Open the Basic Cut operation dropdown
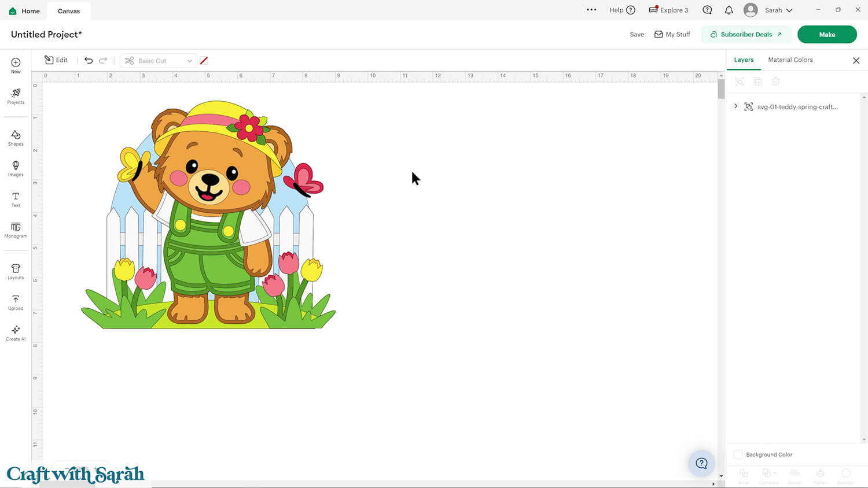The height and width of the screenshot is (488, 868). pyautogui.click(x=159, y=61)
